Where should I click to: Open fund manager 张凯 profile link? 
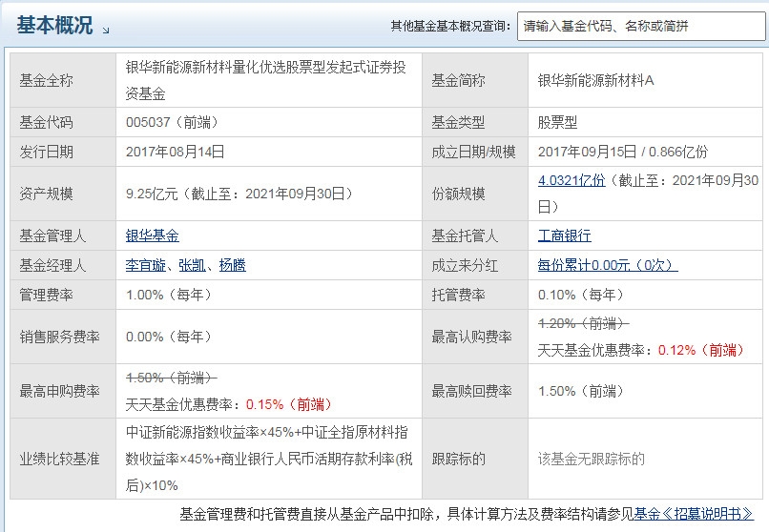pos(192,265)
